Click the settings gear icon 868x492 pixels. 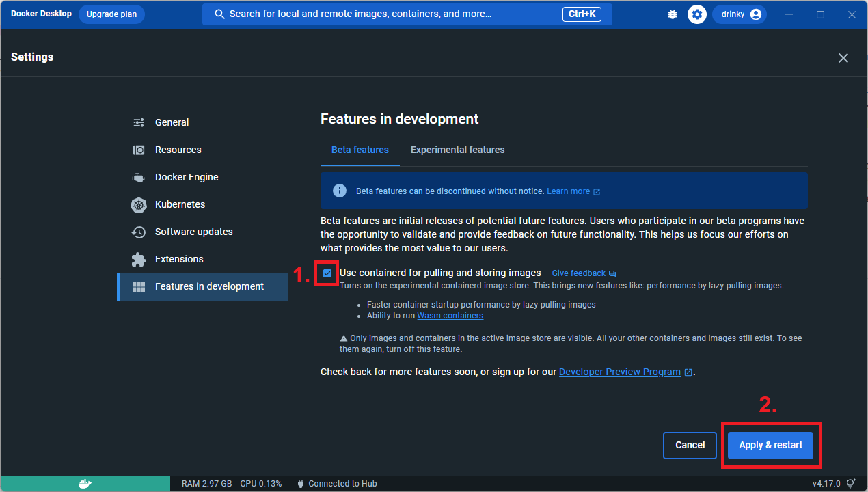tap(697, 14)
